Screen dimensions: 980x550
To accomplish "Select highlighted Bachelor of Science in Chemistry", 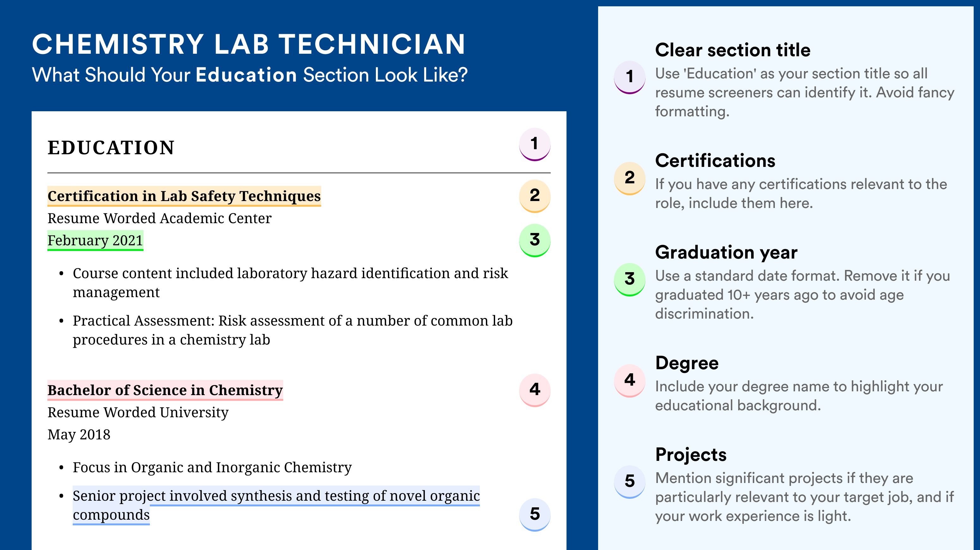I will [165, 390].
